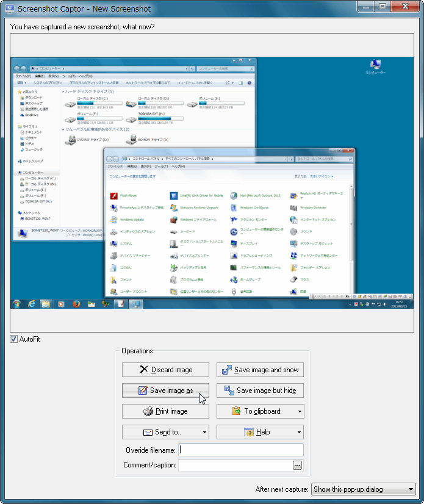Image resolution: width=424 pixels, height=504 pixels.
Task: Open the Help dropdown button
Action: [x=260, y=432]
